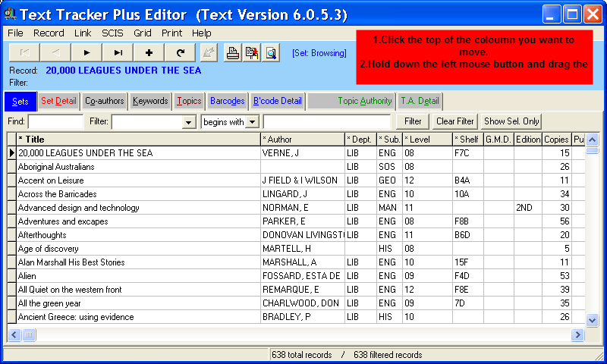
Task: Click the Shelf column header
Action: (468, 140)
